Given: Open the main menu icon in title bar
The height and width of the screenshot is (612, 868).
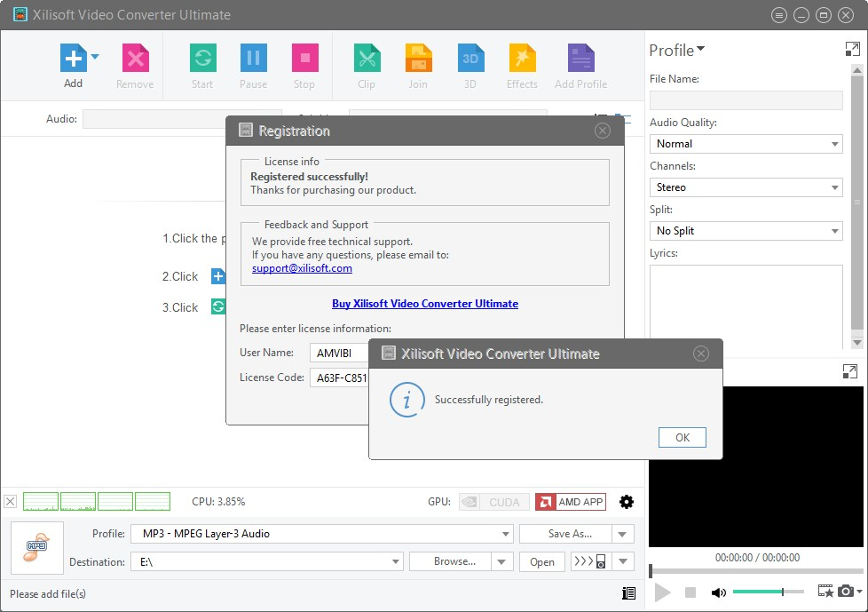Looking at the screenshot, I should click(779, 15).
